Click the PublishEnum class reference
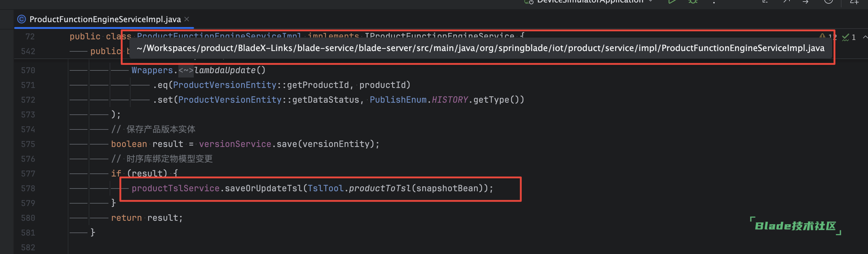Screen dimensions: 868x254 click(398, 100)
